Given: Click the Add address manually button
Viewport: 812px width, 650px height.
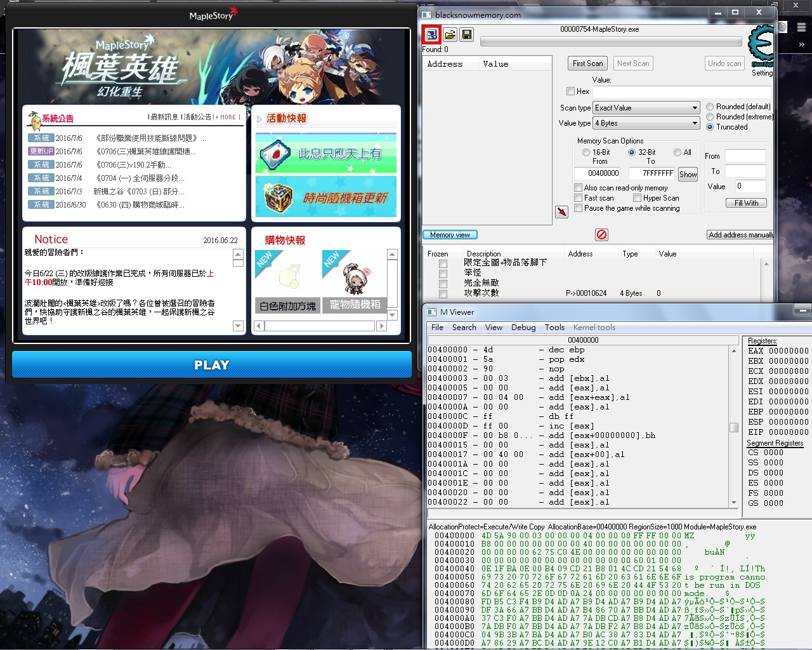Looking at the screenshot, I should [x=741, y=235].
